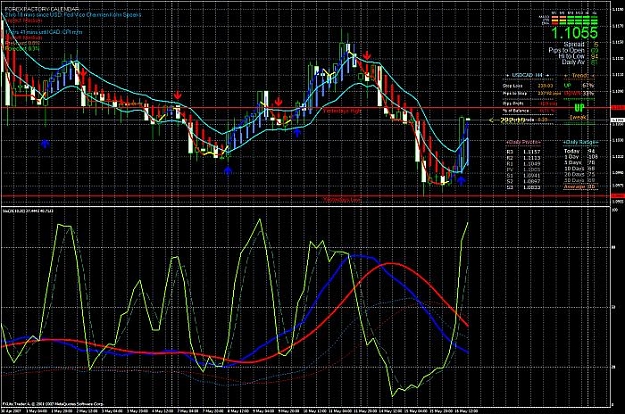Click the [weak] trend strength label
Viewport: 625px width, 414px height.
click(x=579, y=117)
